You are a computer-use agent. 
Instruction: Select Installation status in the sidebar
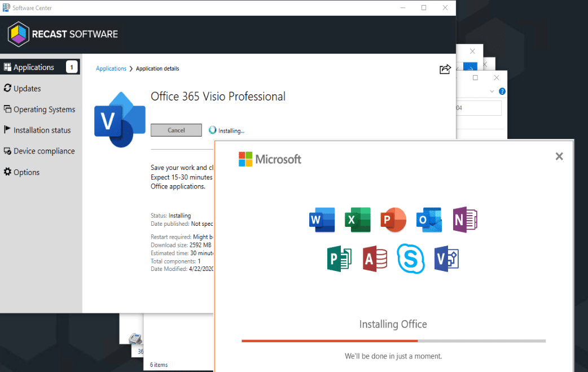click(x=42, y=130)
